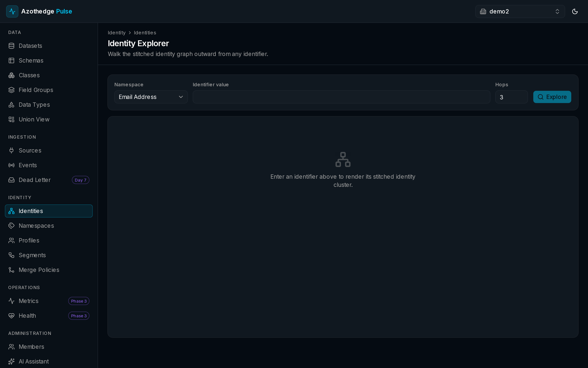
Task: Focus the Identifier value input field
Action: (341, 97)
